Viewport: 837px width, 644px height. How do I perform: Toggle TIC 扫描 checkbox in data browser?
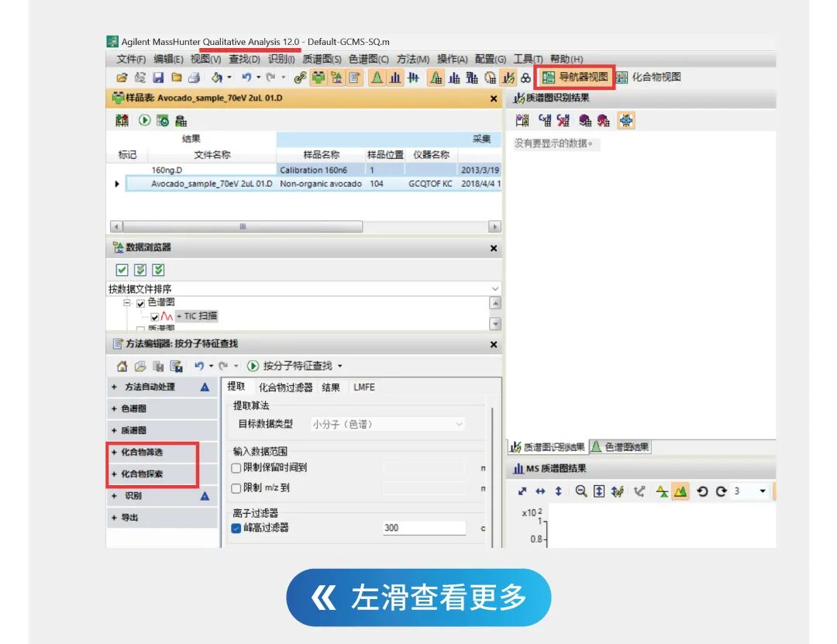click(154, 317)
